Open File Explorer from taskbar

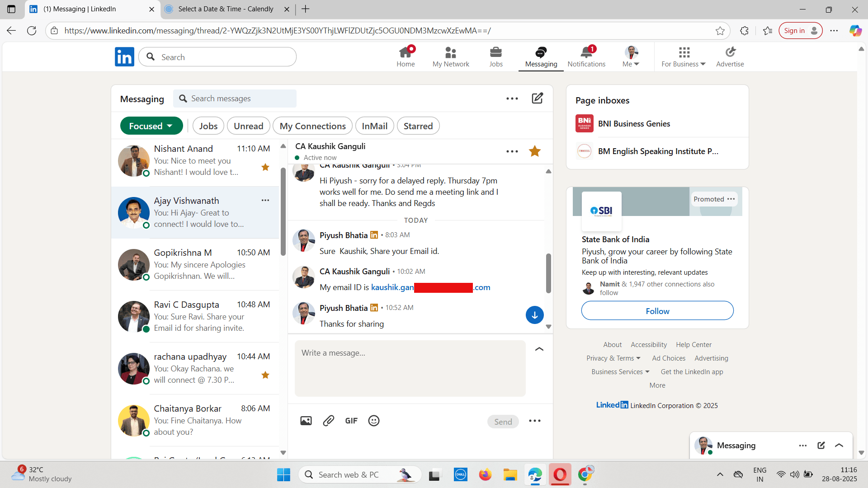510,474
